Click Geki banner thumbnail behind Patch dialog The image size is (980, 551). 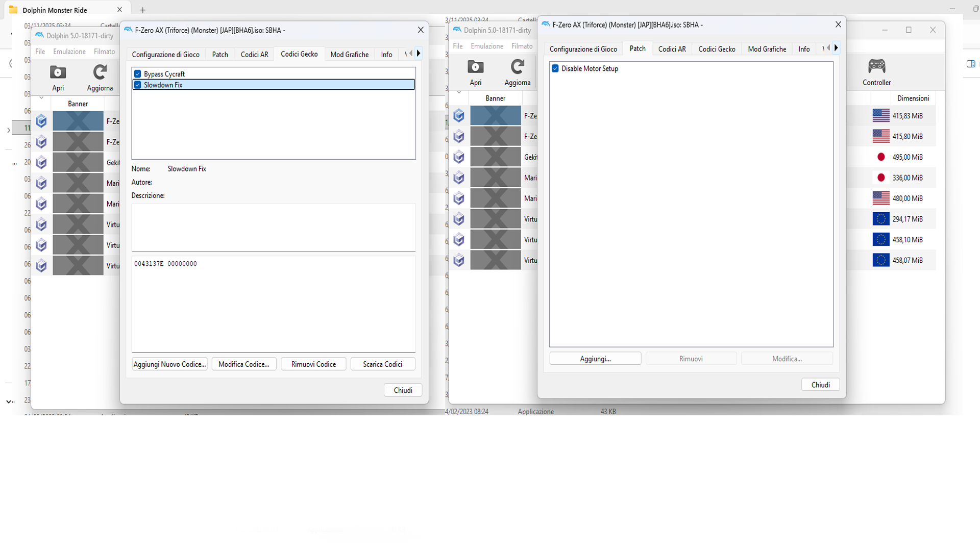pos(496,157)
